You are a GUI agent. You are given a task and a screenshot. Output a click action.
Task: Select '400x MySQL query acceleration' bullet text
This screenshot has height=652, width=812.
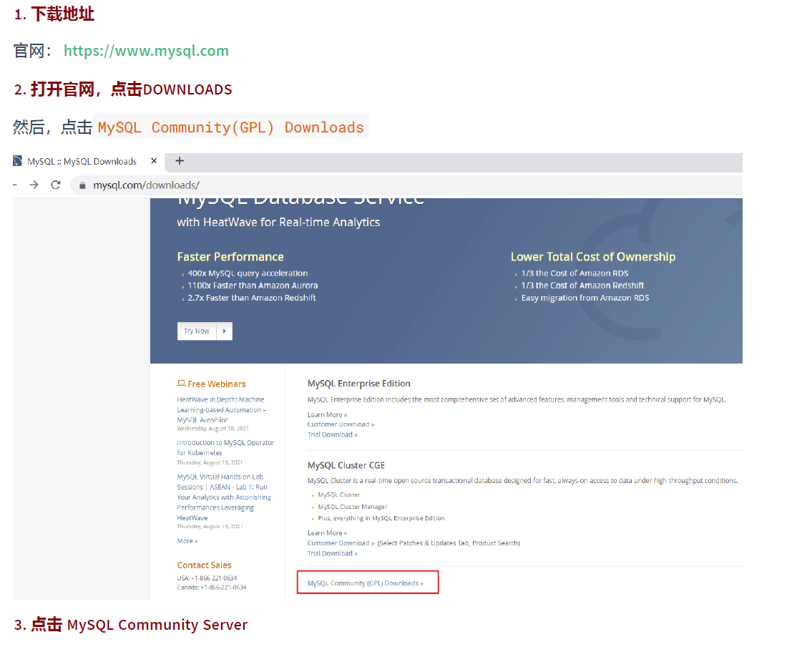[x=248, y=273]
